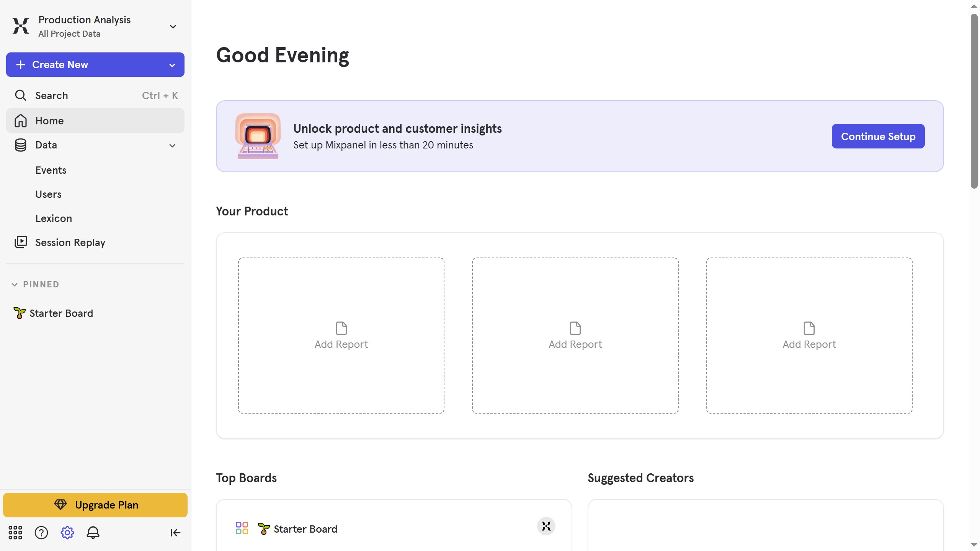Open the apps grid icon
Screen dimensions: 980x551
point(15,532)
